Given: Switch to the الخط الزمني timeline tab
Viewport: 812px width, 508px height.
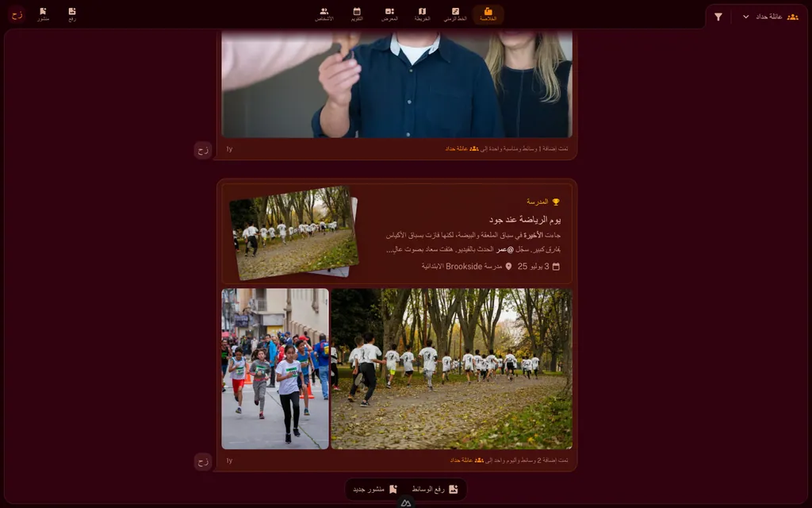Looking at the screenshot, I should click(455, 14).
